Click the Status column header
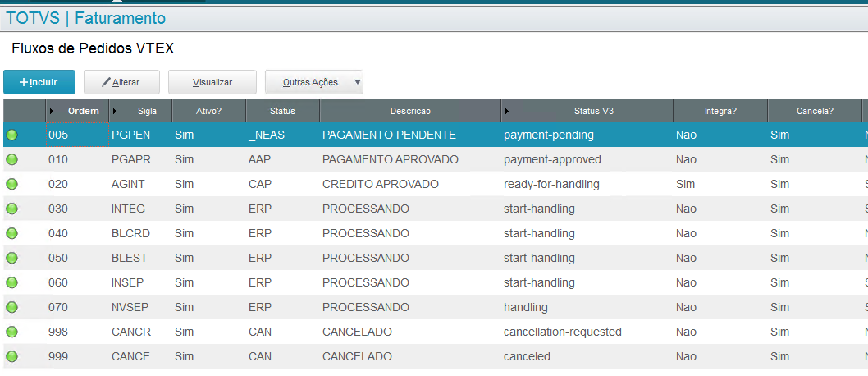 pos(283,111)
